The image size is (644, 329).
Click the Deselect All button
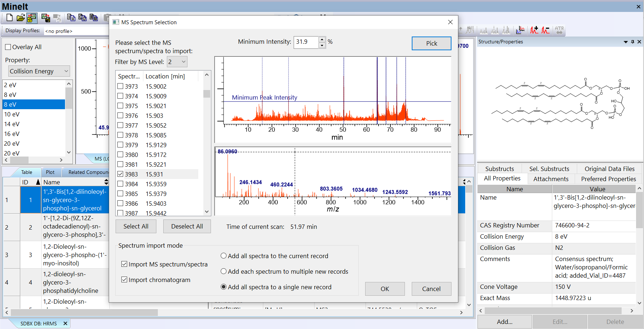click(x=187, y=227)
